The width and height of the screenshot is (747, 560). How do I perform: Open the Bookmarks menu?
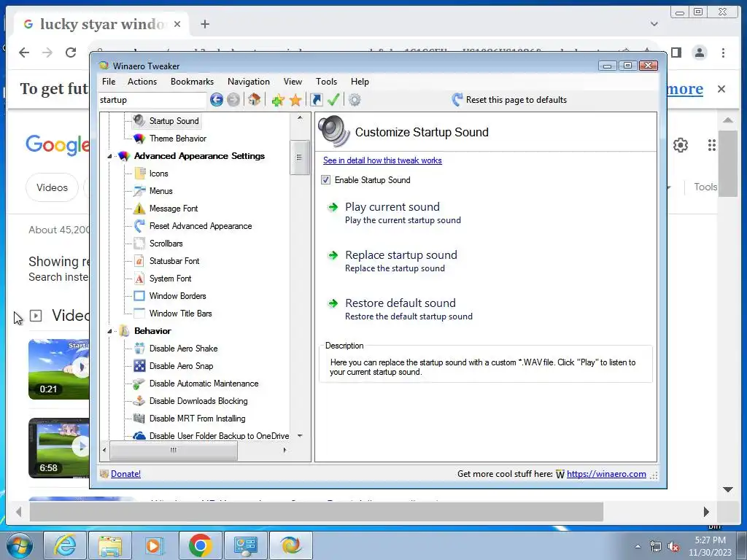coord(192,82)
